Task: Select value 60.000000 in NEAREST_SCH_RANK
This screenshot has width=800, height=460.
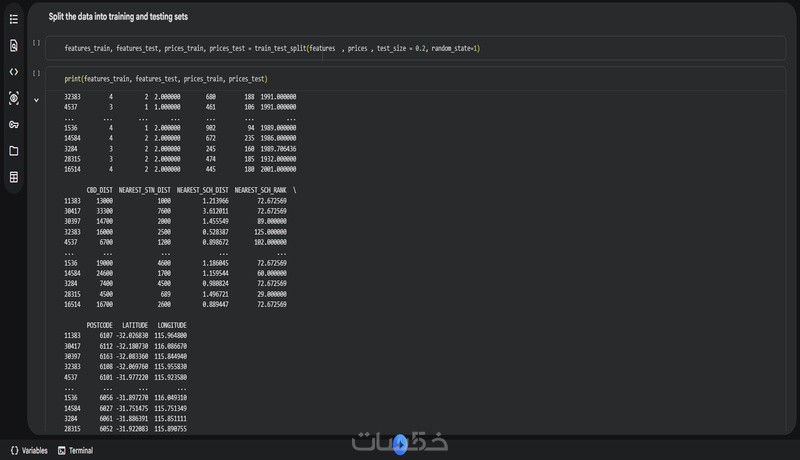Action: point(272,273)
